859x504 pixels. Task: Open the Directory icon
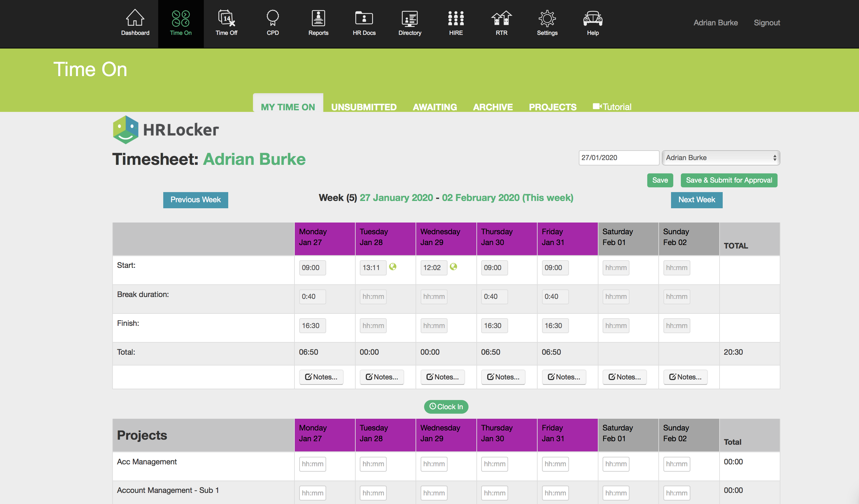coord(410,19)
